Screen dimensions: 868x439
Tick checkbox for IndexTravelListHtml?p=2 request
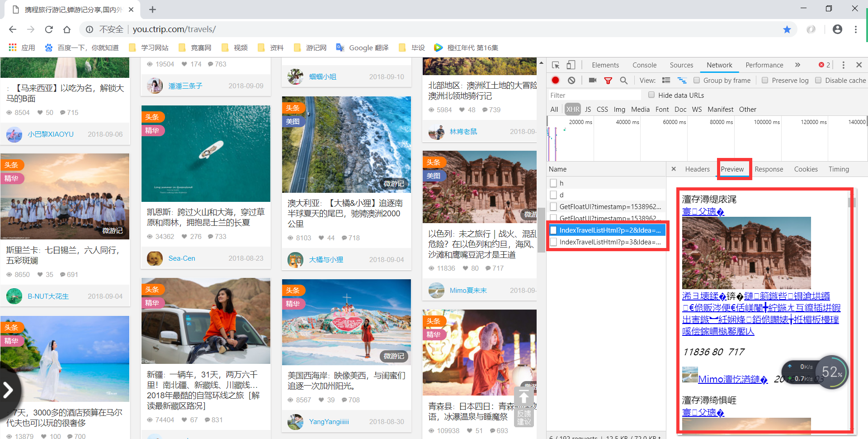click(x=553, y=230)
